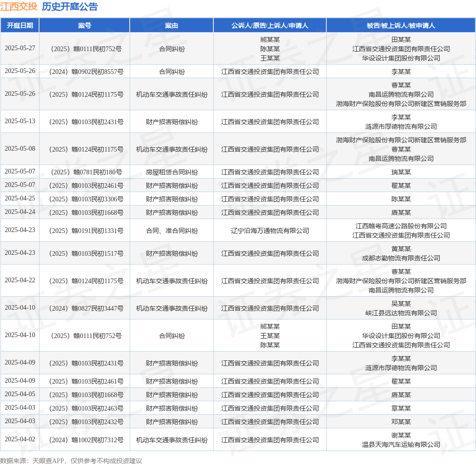Select defendant 黄某某
Screen dimensions: 476x465
tap(401, 249)
